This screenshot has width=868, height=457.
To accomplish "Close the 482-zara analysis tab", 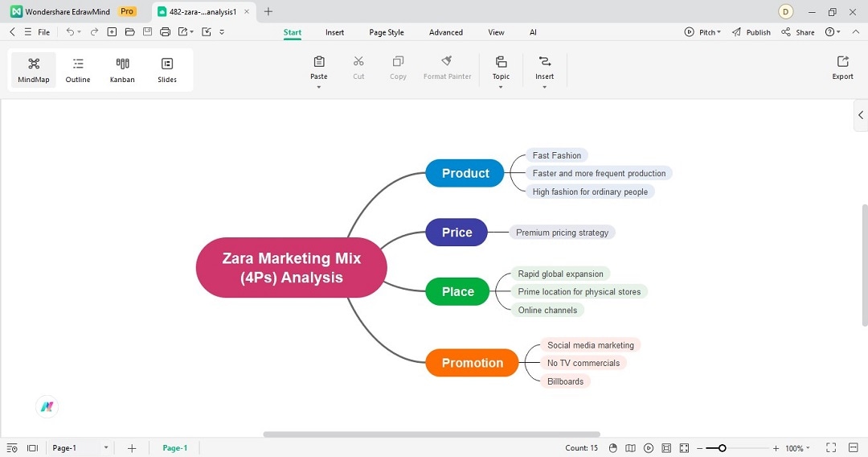I will (x=247, y=11).
